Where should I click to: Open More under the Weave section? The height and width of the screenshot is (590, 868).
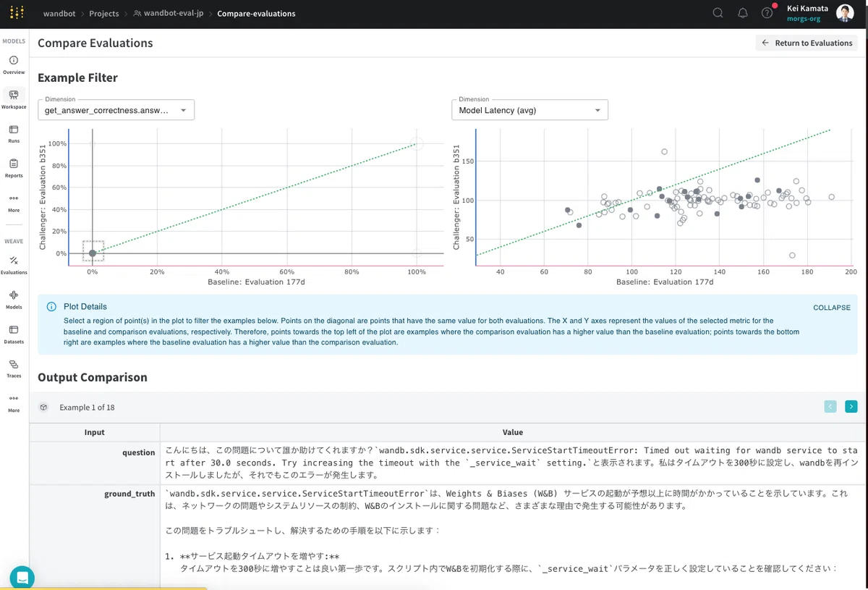pos(14,403)
